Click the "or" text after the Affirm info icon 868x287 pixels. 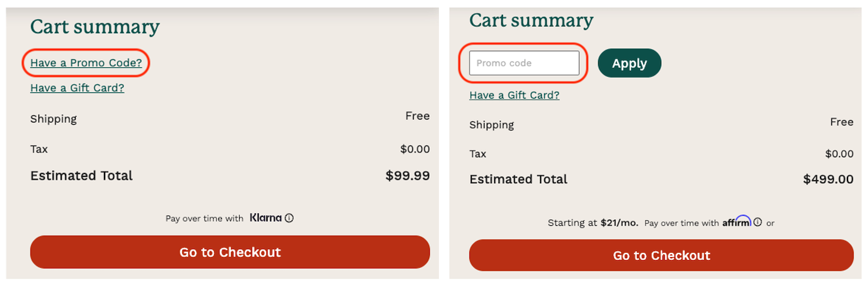tap(771, 223)
